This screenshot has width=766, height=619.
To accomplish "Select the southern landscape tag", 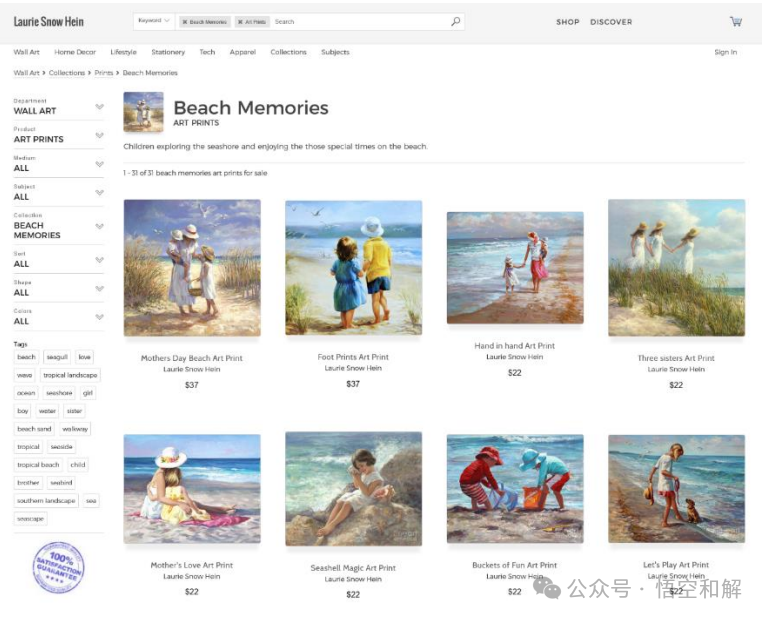I will [46, 501].
